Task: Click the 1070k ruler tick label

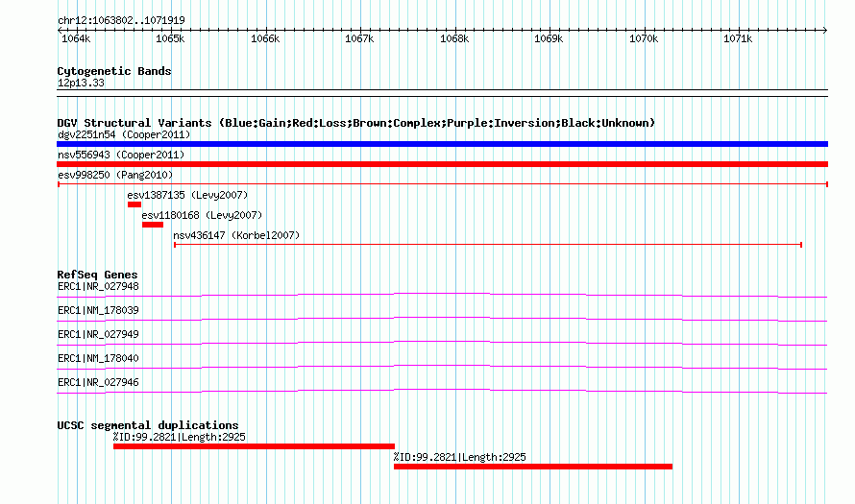Action: pos(644,38)
